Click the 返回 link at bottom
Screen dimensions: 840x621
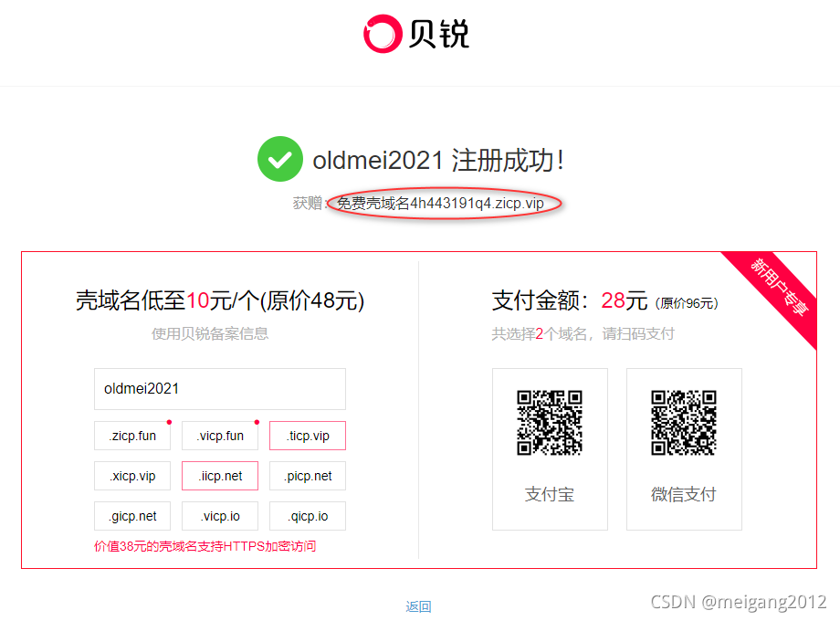point(418,606)
